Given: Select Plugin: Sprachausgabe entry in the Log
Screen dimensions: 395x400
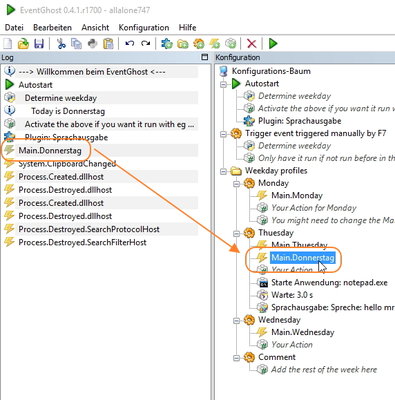Looking at the screenshot, I should coord(66,137).
